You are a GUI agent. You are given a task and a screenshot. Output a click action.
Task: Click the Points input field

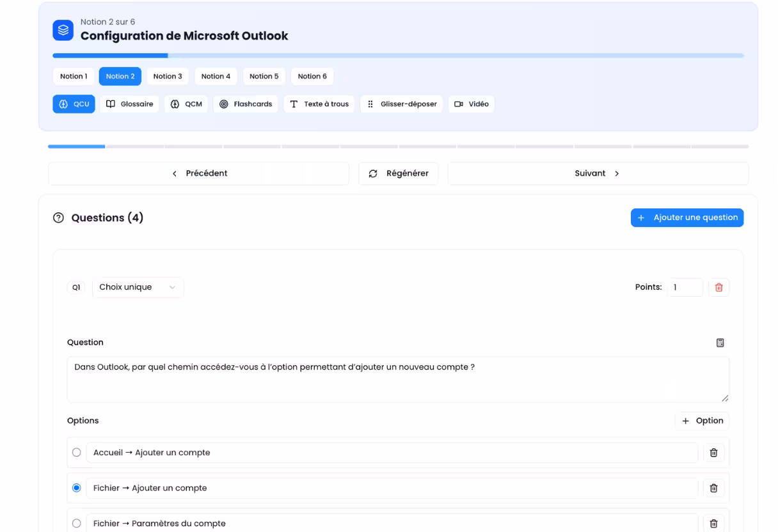click(x=685, y=288)
